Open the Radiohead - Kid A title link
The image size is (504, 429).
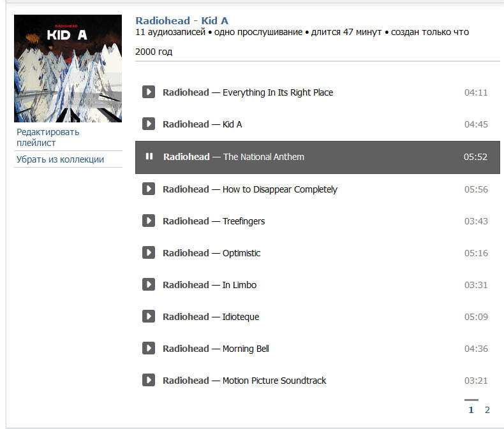pyautogui.click(x=182, y=21)
